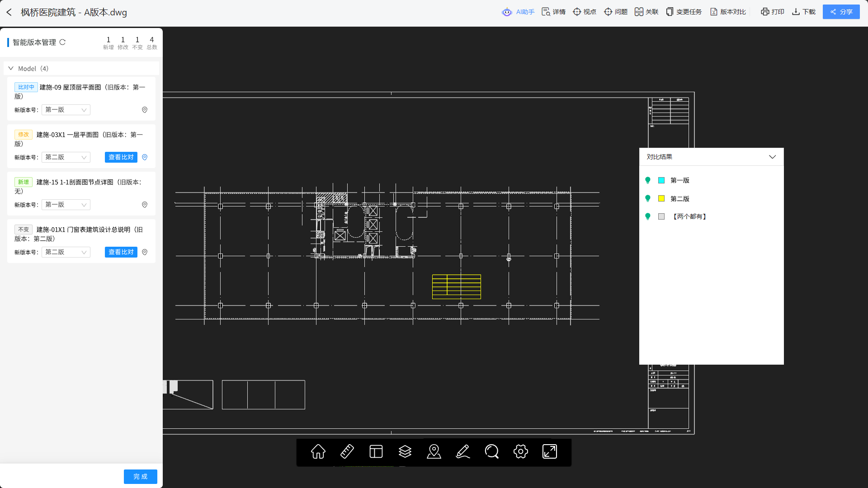Screen dimensions: 868x488
Task: Refresh the 智能版本管理 panel
Action: [63, 42]
